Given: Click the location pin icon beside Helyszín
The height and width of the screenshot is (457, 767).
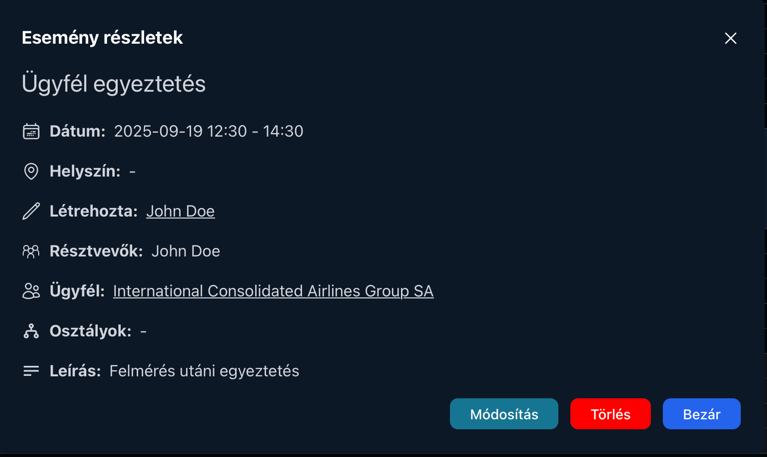Looking at the screenshot, I should click(x=31, y=171).
